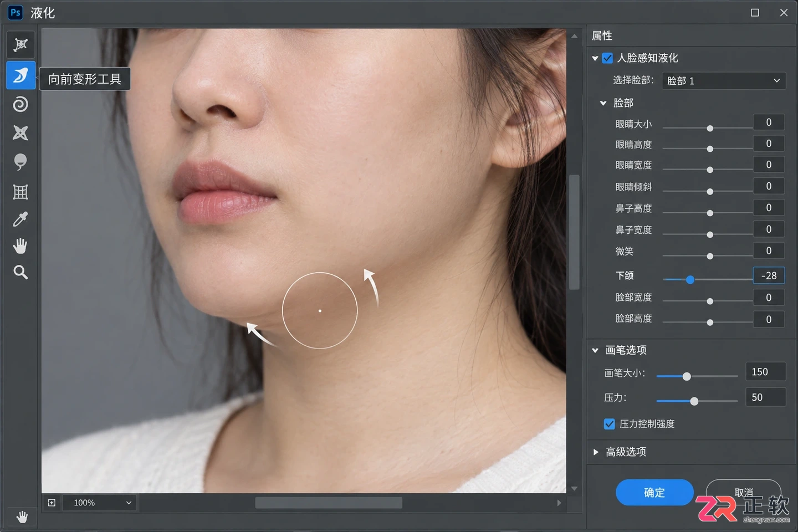Click the 脸部宽度 value field
Image resolution: width=798 pixels, height=532 pixels.
pyautogui.click(x=769, y=298)
